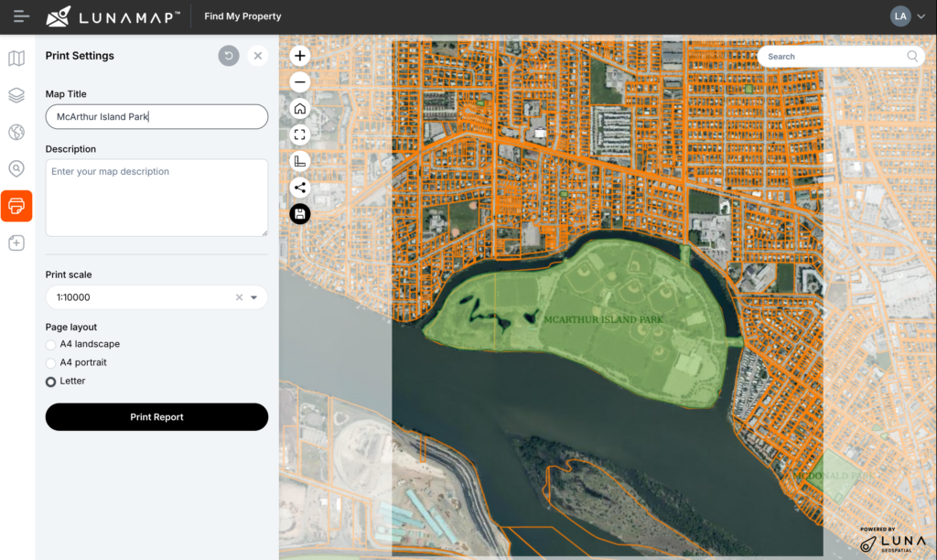Click the Print Report button
Image resolution: width=937 pixels, height=560 pixels.
[156, 416]
